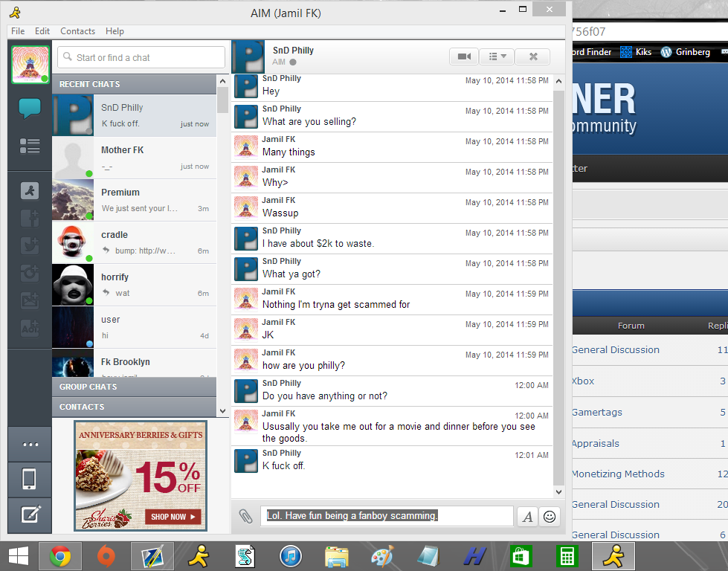
Task: Open Xbox forum link in browser window
Action: click(583, 381)
